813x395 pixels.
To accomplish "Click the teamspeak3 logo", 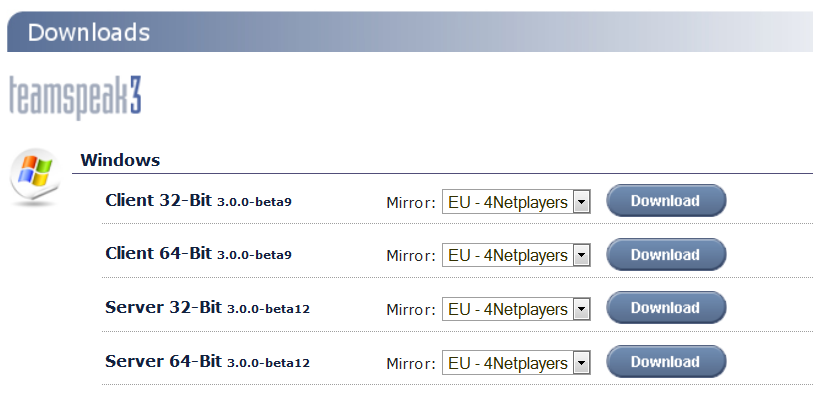I will [x=75, y=97].
